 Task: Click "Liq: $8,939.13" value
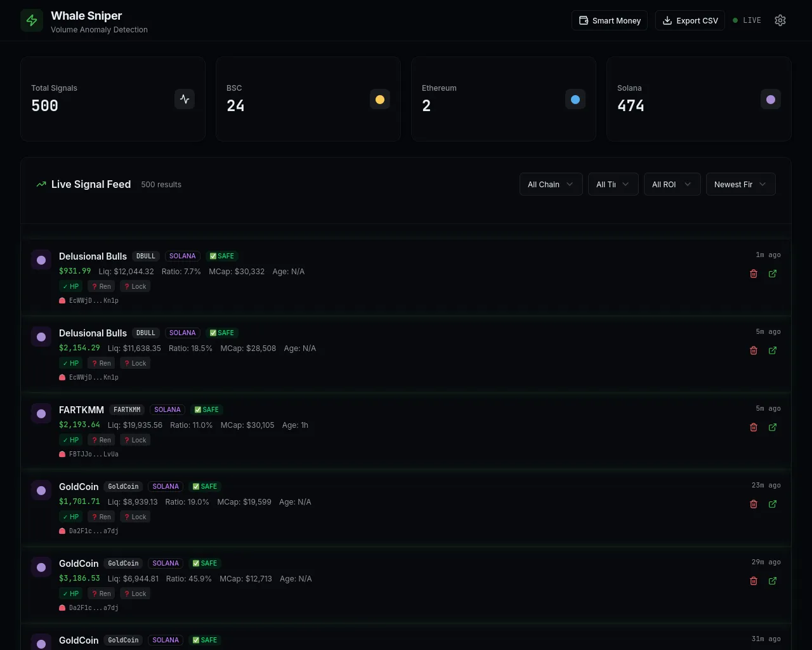point(133,502)
